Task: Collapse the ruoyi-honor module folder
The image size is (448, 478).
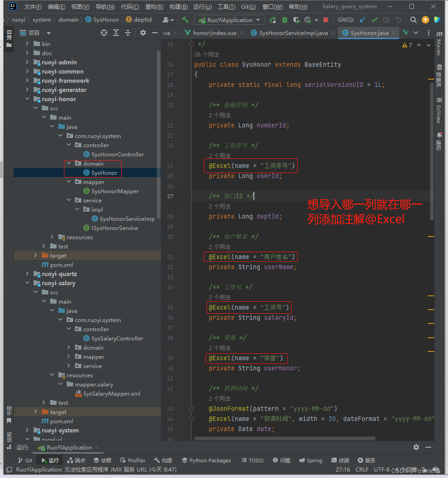Action: 27,99
